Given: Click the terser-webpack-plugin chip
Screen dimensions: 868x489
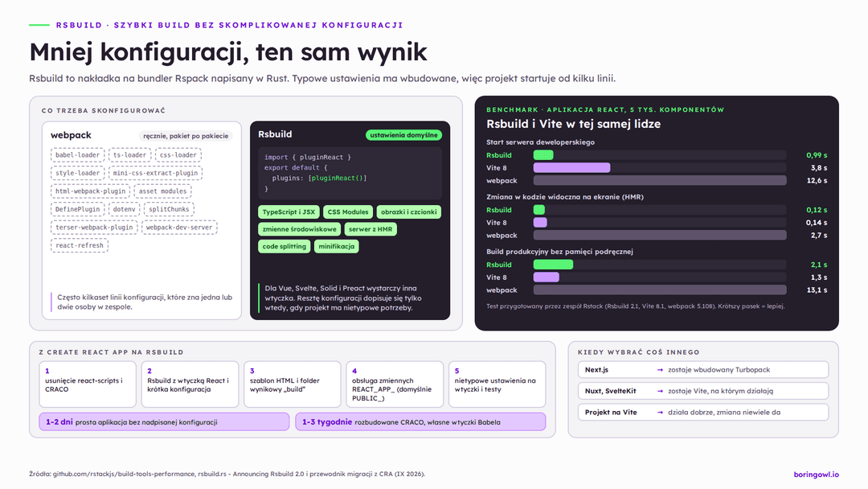Looking at the screenshot, I should [x=94, y=227].
